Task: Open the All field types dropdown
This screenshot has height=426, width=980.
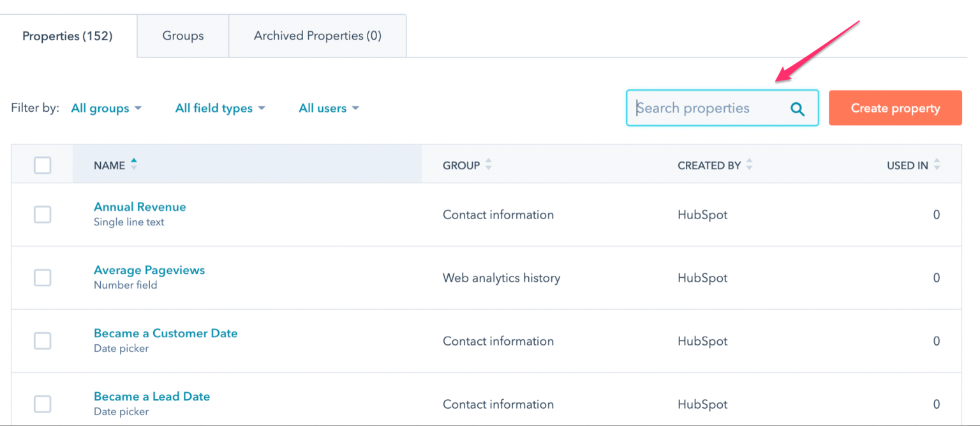Action: (219, 108)
